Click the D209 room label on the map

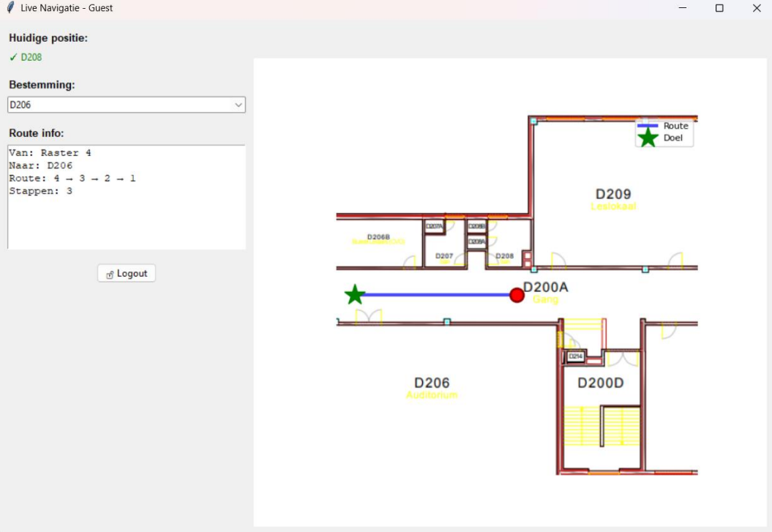pyautogui.click(x=613, y=194)
